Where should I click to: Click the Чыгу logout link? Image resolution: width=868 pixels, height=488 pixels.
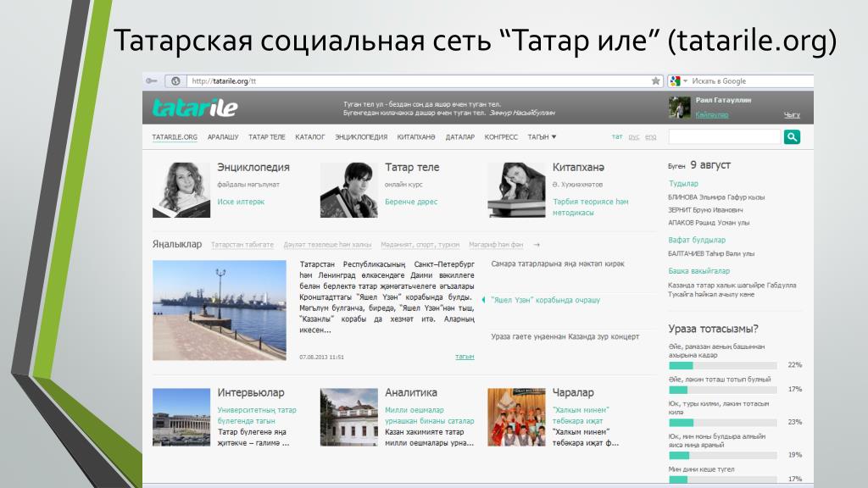coord(792,114)
